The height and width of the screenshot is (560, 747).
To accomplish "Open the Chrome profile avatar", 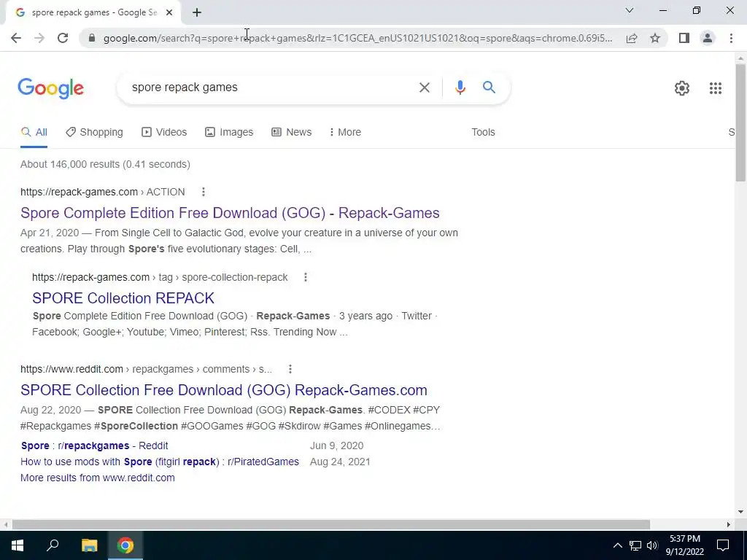I will coord(708,38).
